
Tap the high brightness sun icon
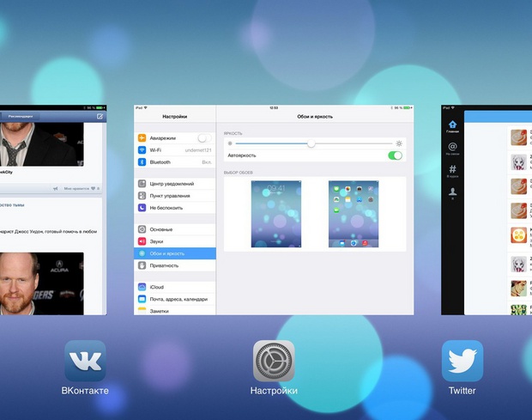pyautogui.click(x=399, y=143)
